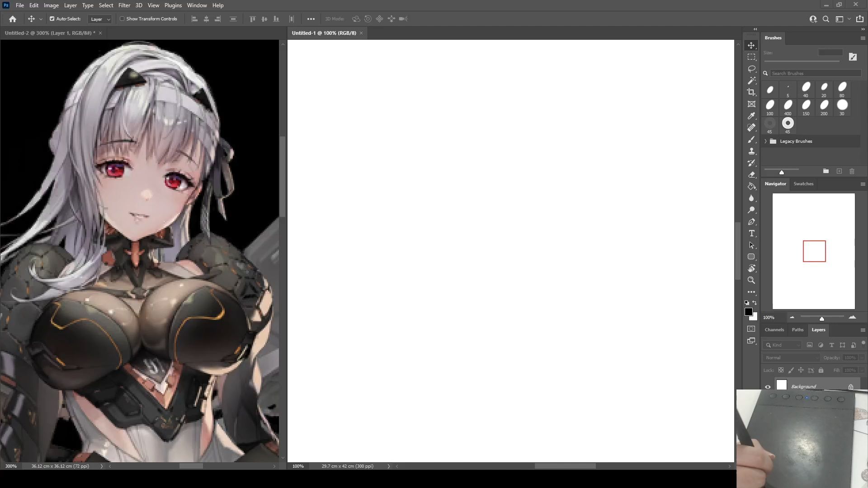
Task: Toggle the brush settings panel button
Action: pyautogui.click(x=853, y=56)
